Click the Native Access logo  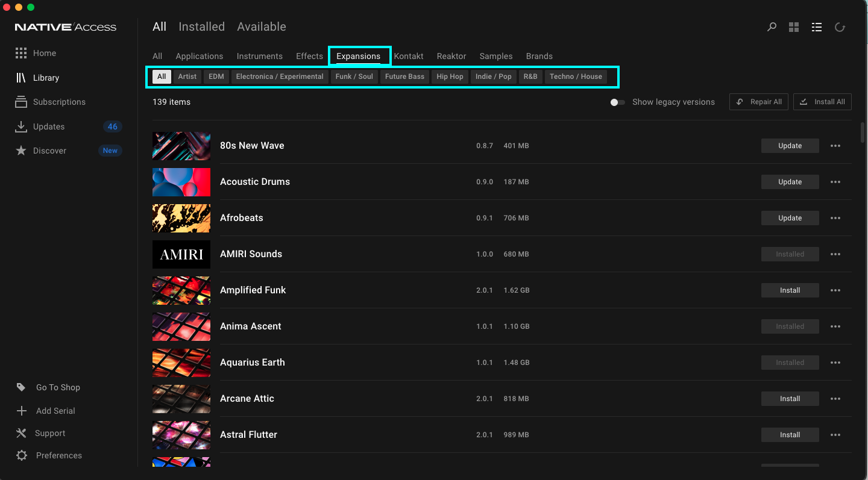(66, 27)
